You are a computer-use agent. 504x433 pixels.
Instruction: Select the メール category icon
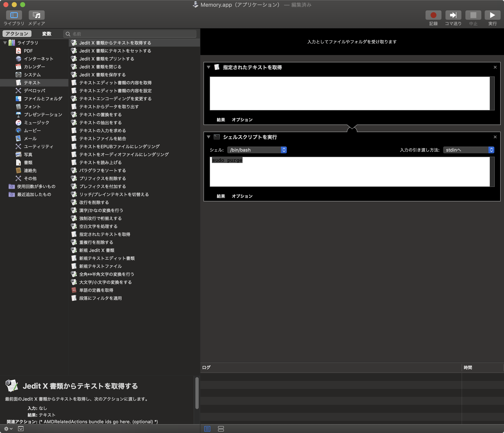coord(18,139)
